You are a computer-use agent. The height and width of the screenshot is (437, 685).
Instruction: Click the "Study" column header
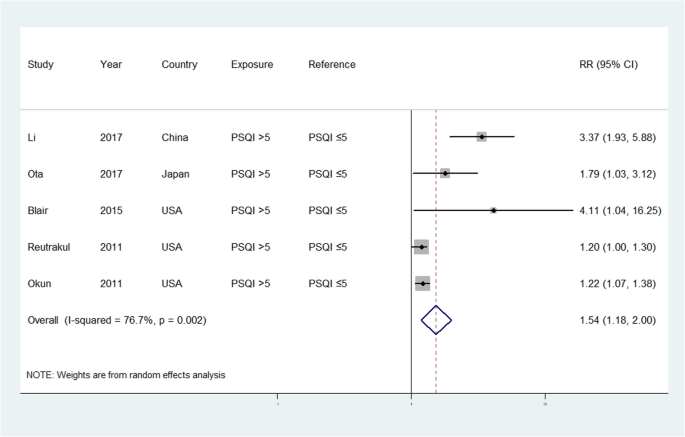(41, 65)
